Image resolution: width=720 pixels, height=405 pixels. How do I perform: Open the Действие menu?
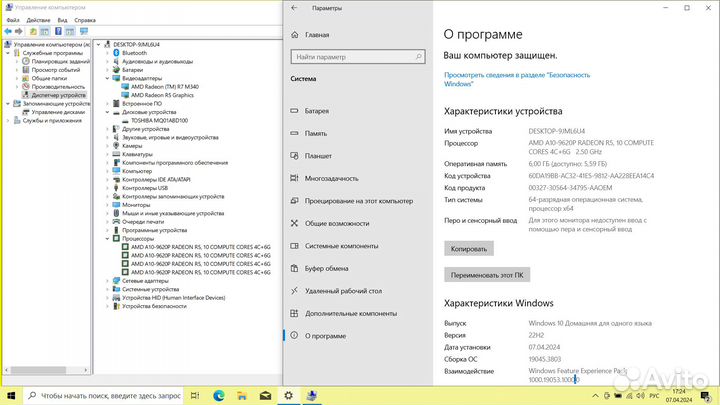(38, 20)
